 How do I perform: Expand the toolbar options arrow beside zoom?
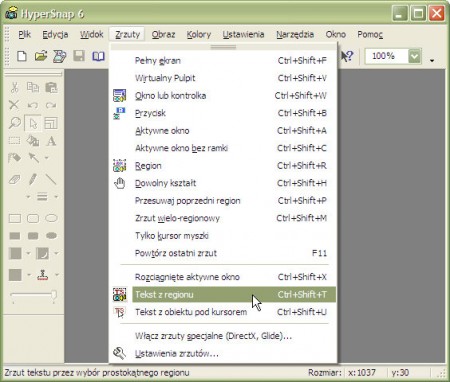[x=432, y=61]
